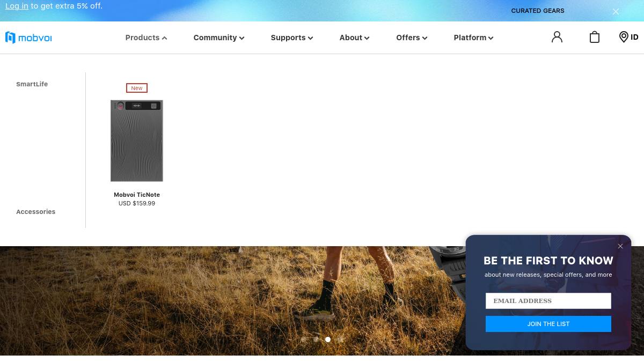The height and width of the screenshot is (362, 644).
Task: Click the New badge above TicNote
Action: (137, 88)
